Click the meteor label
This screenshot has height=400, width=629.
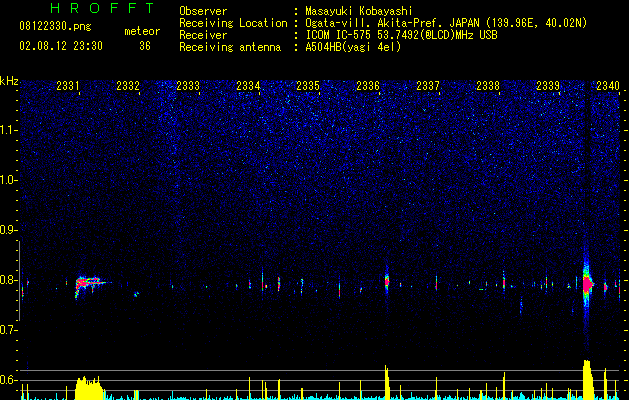pos(142,31)
